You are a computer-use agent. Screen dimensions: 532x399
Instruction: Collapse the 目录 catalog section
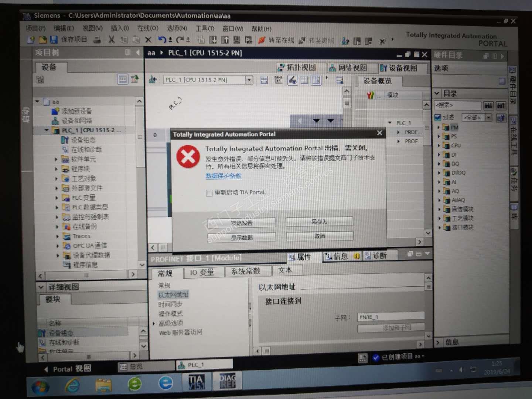coord(437,93)
